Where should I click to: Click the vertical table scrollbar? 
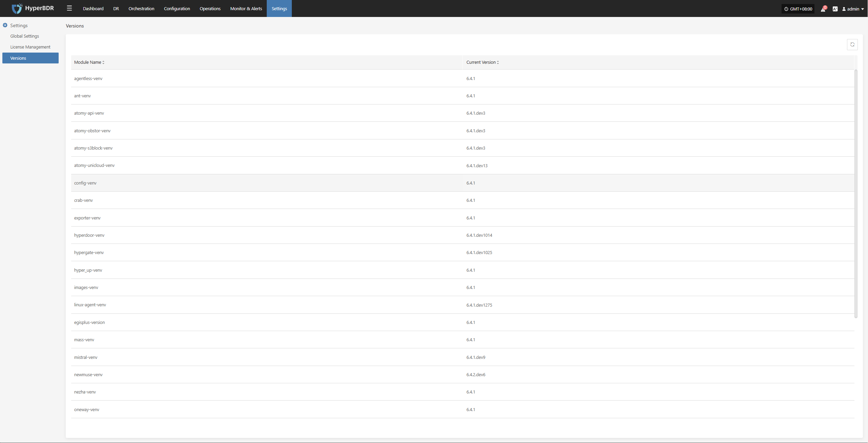point(856,193)
